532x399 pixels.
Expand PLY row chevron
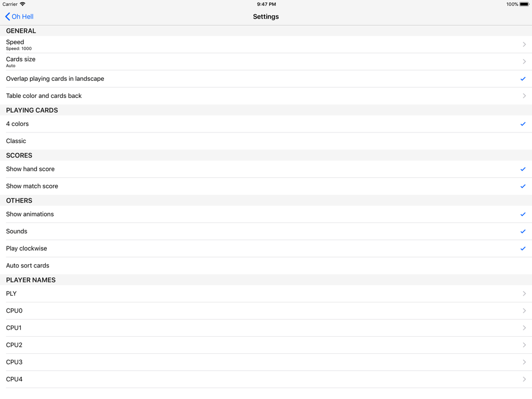(x=524, y=294)
